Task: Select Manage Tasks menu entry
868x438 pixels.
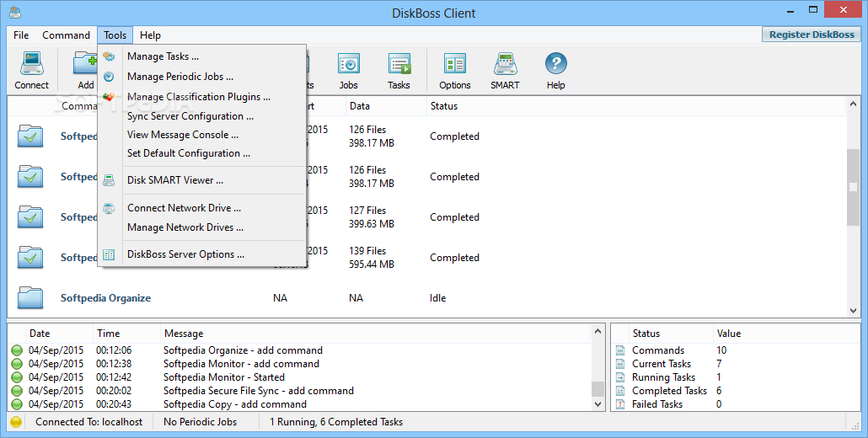Action: [202, 56]
